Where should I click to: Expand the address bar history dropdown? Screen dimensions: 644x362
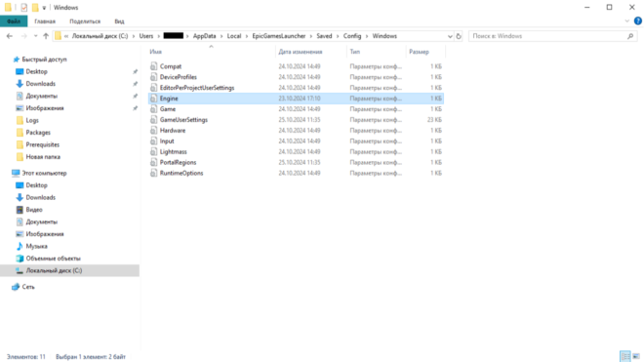pos(450,36)
